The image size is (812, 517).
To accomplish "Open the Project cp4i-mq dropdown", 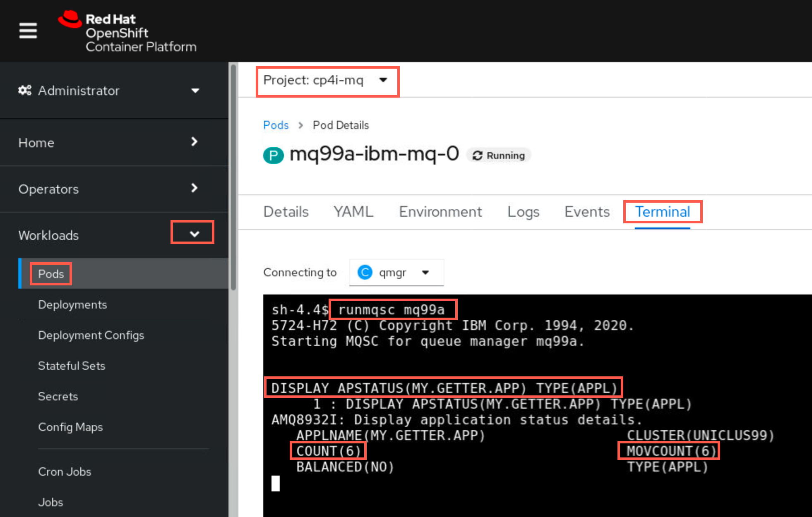I will 326,80.
